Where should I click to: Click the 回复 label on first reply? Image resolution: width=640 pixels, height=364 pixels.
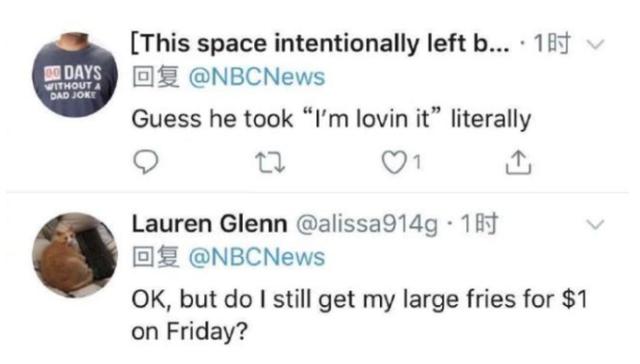156,77
